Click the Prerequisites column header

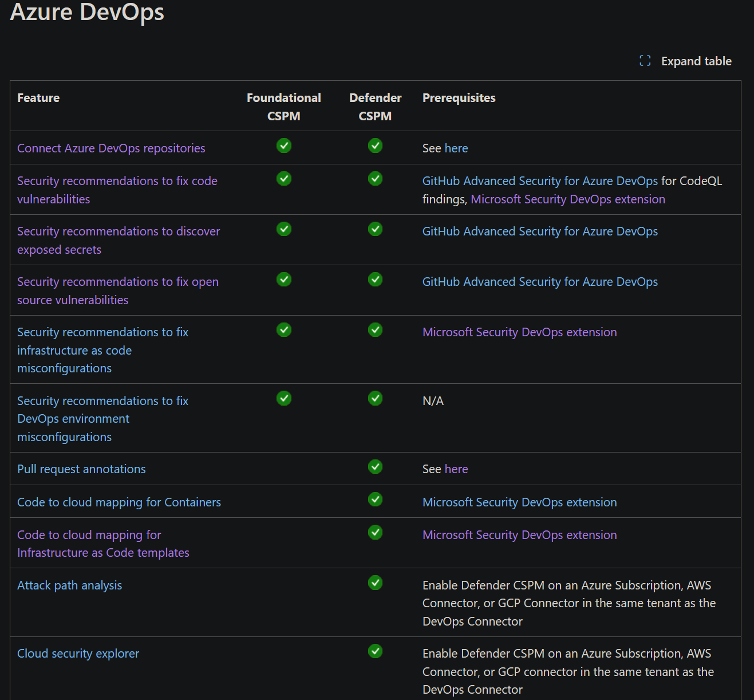459,98
